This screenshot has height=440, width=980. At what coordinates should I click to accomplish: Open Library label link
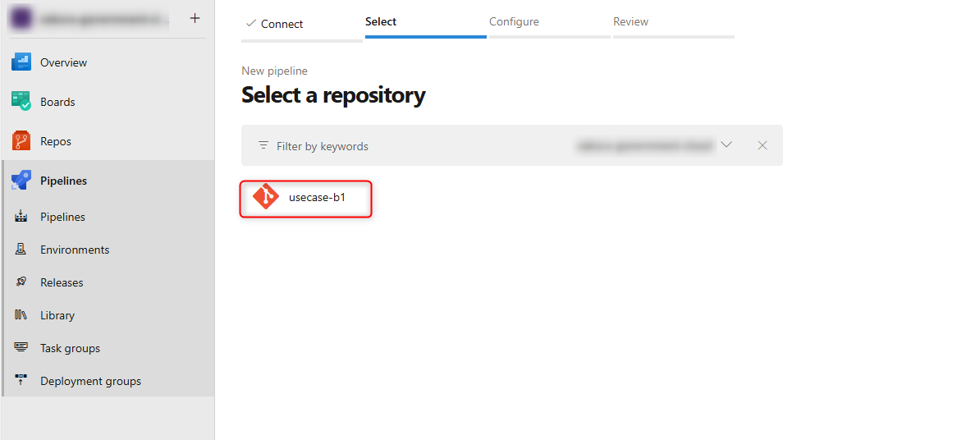(57, 315)
